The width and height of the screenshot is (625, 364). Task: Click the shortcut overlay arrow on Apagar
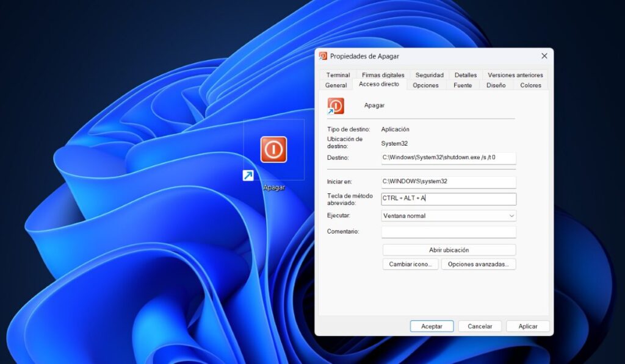click(x=248, y=175)
